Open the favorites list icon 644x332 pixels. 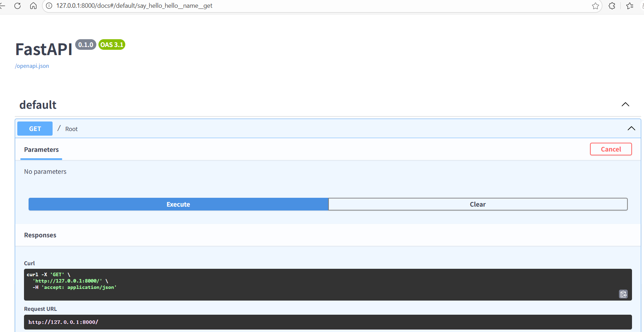[x=630, y=6]
